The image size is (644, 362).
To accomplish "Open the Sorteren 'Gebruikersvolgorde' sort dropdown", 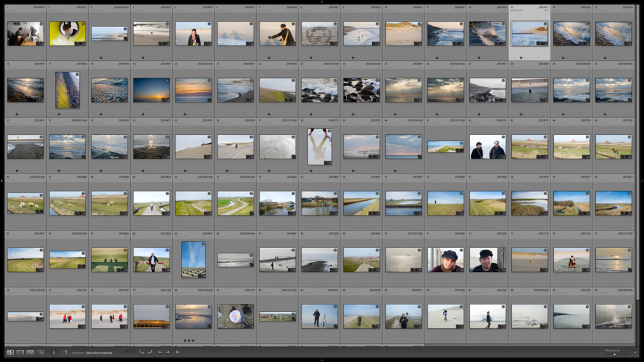I will click(100, 353).
